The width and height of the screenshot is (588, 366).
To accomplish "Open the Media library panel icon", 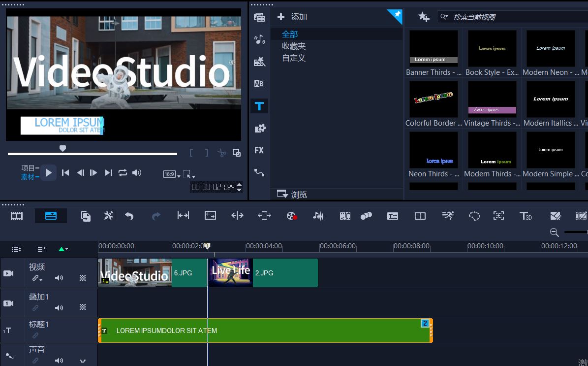I will coord(259,17).
